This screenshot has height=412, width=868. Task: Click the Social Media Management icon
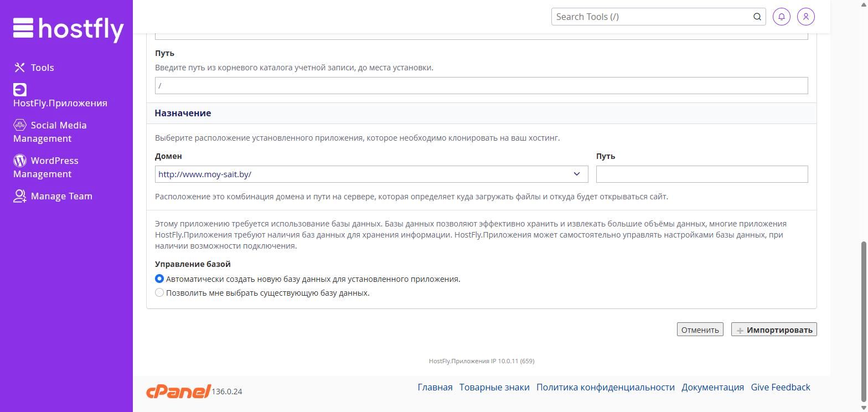(x=20, y=125)
